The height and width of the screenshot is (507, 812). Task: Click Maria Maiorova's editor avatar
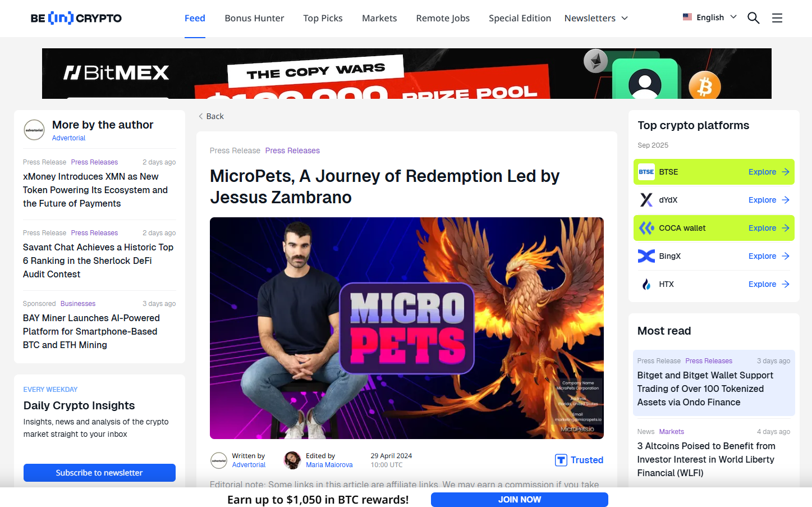click(x=292, y=460)
